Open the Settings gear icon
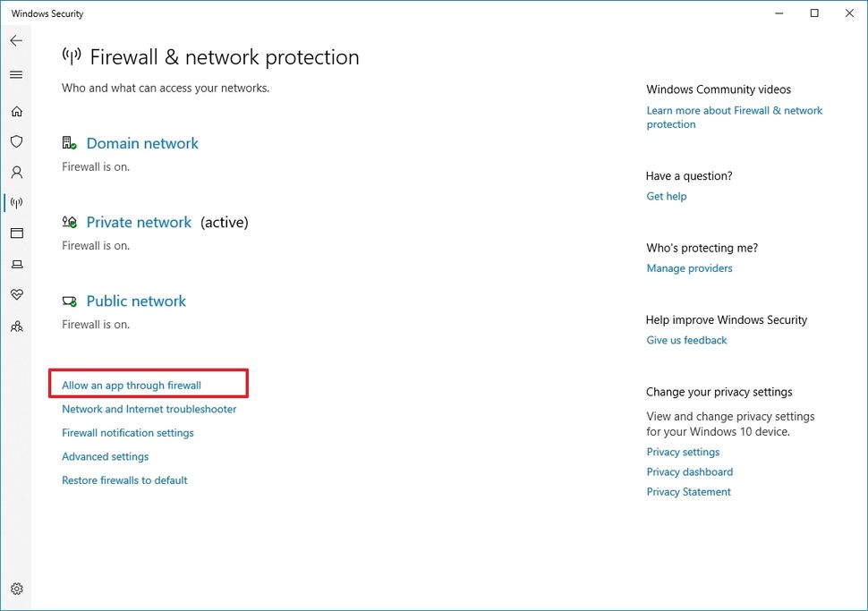Screen dimensions: 868x611 coord(16,589)
